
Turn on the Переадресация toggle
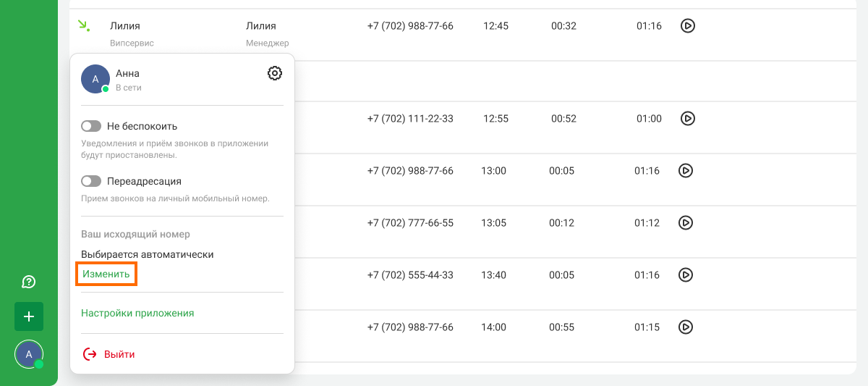click(91, 181)
